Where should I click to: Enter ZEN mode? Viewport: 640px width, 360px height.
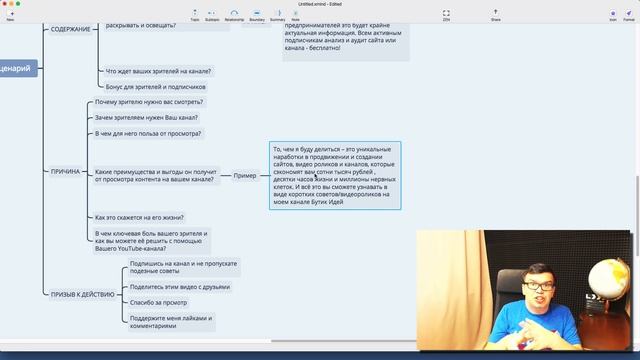pos(446,16)
